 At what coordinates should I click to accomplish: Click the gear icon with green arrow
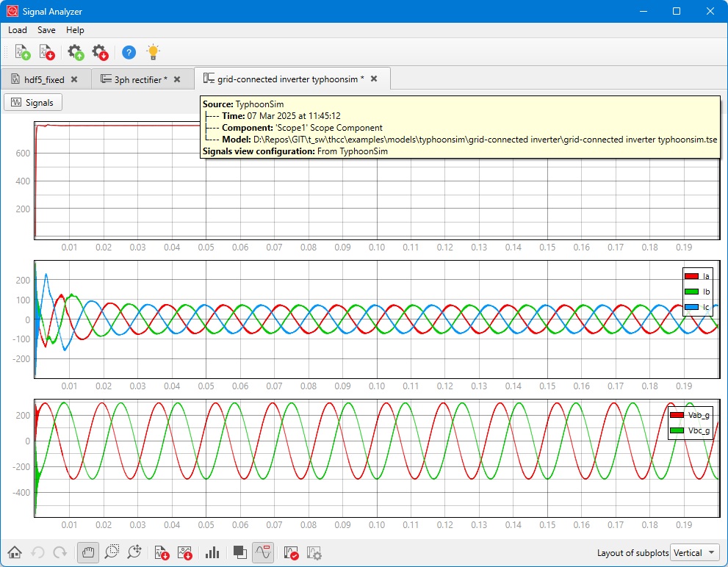(x=75, y=52)
